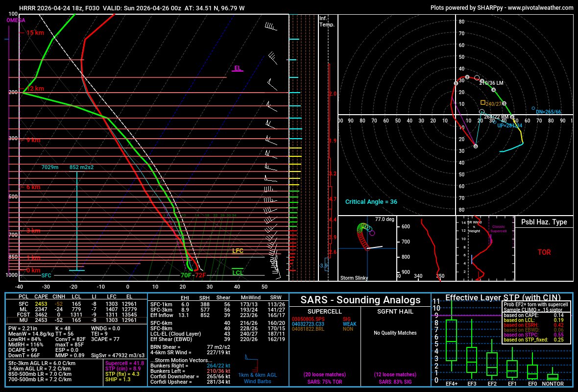
Task: Click the Supercell = 41.8 composite value
Action: point(124,363)
